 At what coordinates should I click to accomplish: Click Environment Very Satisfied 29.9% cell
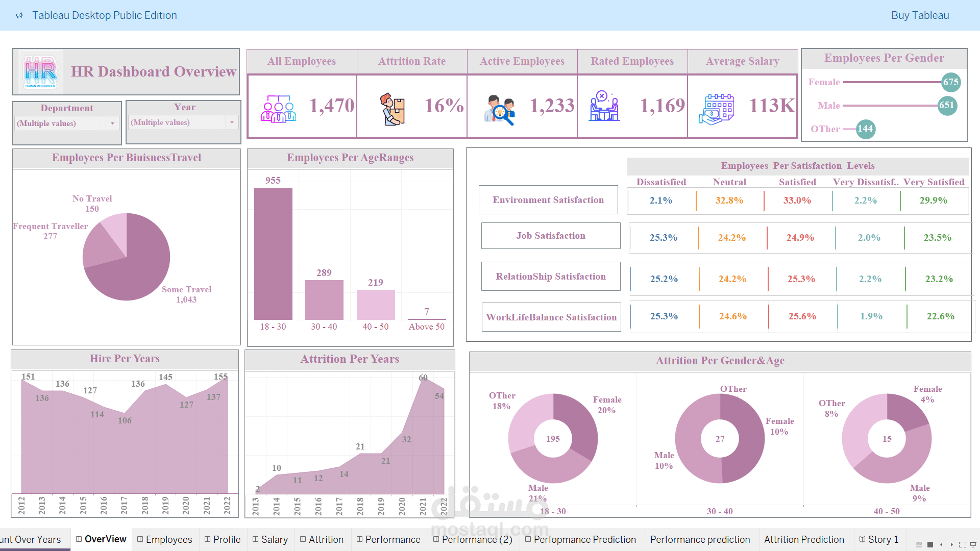pyautogui.click(x=934, y=201)
